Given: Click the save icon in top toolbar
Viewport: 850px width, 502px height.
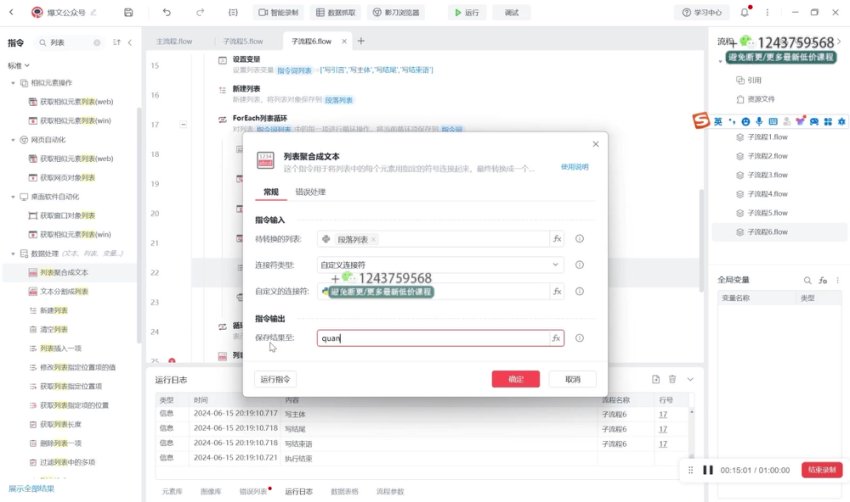Looking at the screenshot, I should coord(128,13).
